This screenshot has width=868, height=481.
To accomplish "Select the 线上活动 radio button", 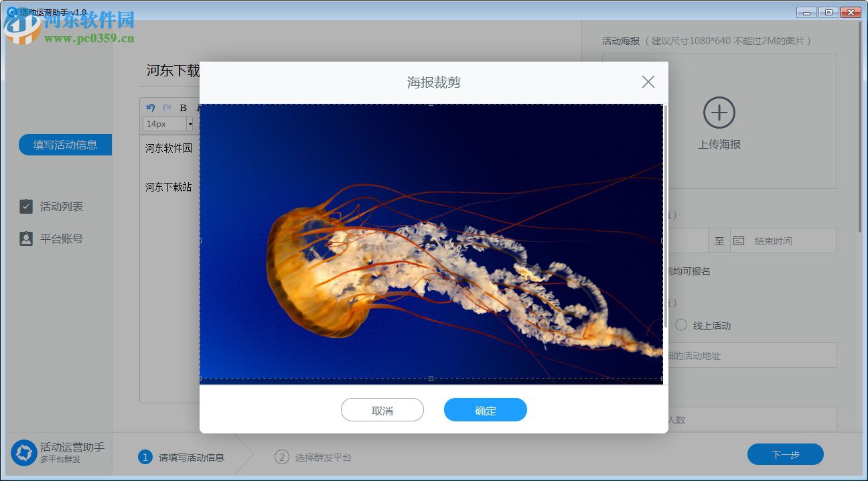I will click(x=682, y=326).
